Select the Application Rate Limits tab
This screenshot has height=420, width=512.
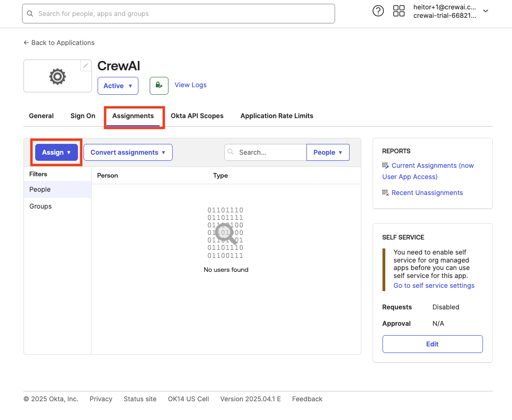pos(276,116)
